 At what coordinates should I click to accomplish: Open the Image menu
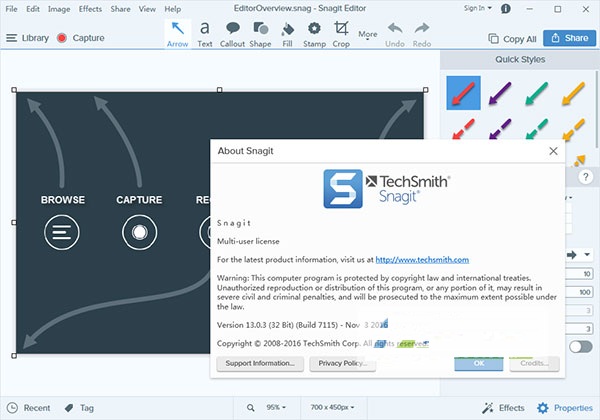[x=59, y=9]
